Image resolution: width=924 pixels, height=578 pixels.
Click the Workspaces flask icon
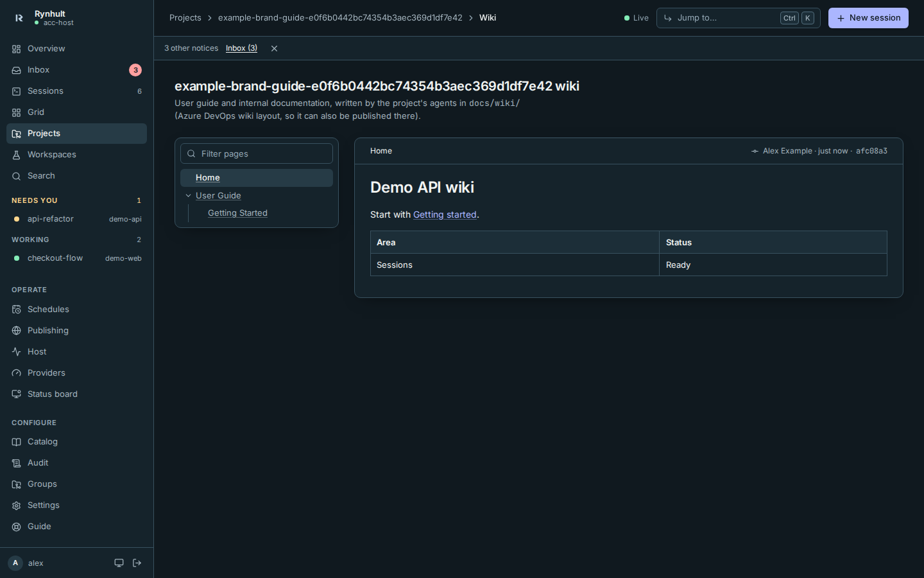coord(17,155)
